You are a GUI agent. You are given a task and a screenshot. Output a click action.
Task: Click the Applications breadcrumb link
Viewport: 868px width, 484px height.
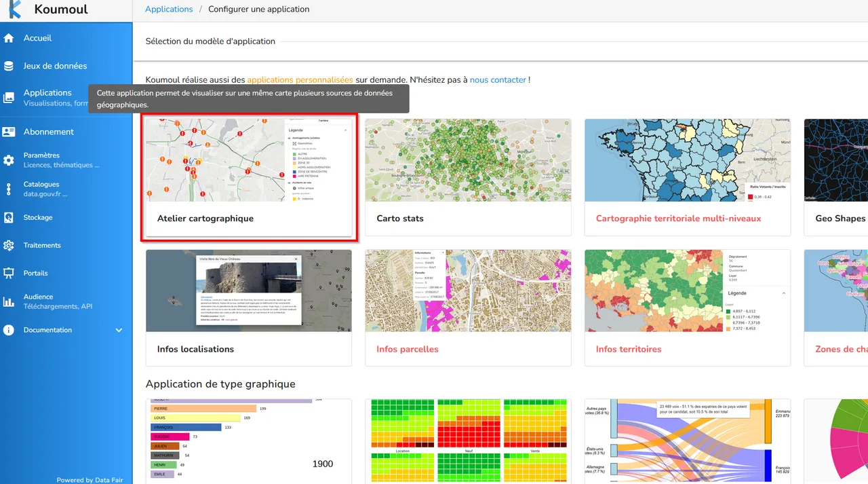[169, 10]
